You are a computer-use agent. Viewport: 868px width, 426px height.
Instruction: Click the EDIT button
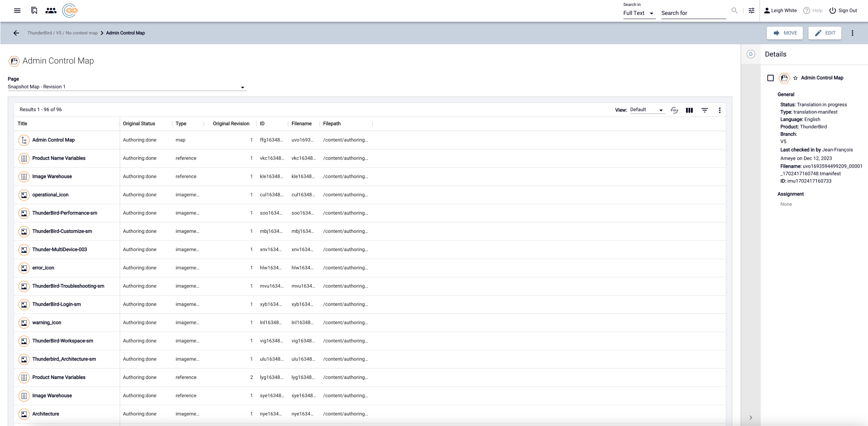click(825, 33)
